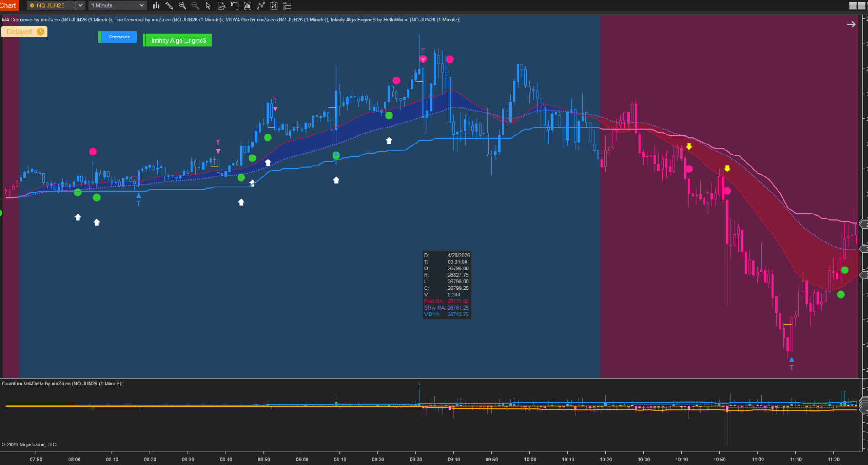868x465 pixels.
Task: Select the Chart tab
Action: coord(8,5)
